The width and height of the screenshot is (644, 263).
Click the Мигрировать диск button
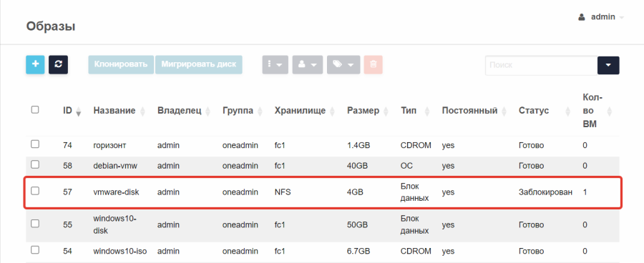(x=199, y=64)
